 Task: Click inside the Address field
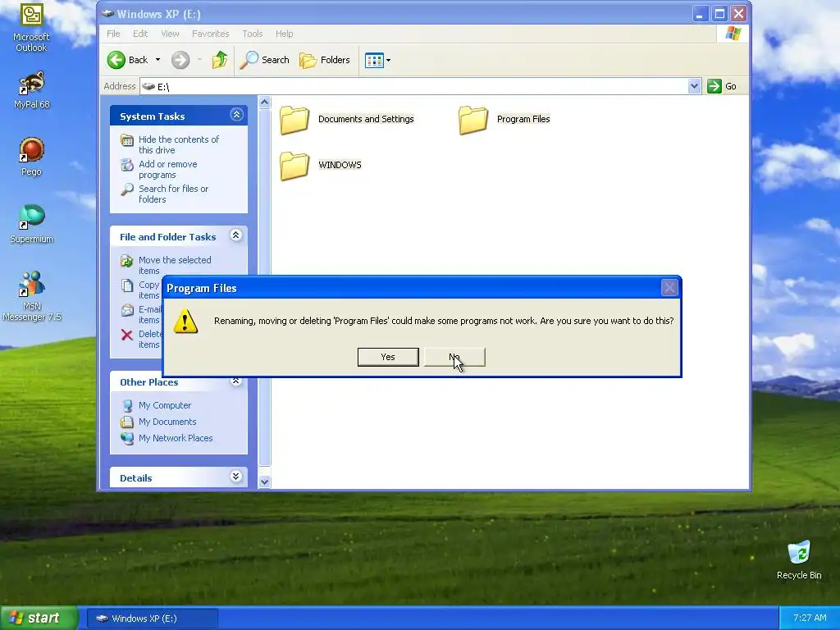pos(415,86)
